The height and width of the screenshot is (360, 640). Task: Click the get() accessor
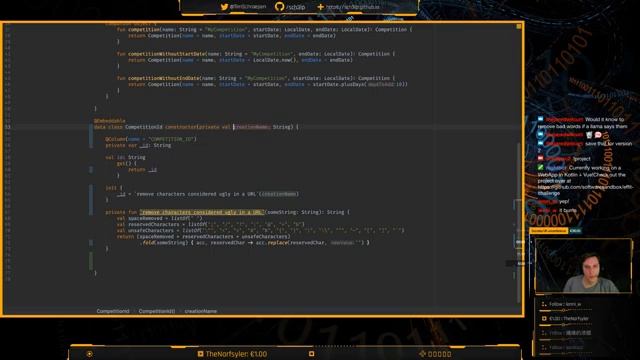124,163
